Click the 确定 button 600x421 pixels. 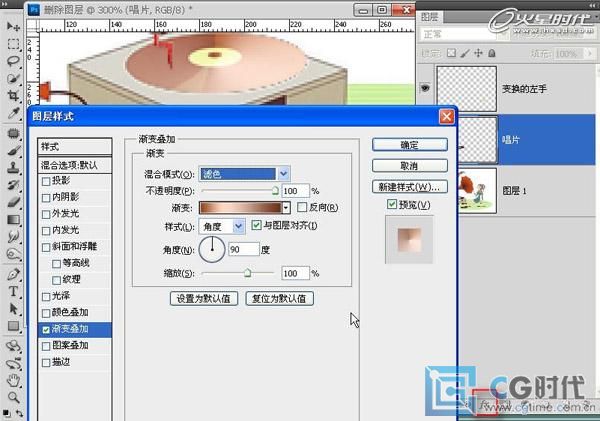(x=409, y=145)
